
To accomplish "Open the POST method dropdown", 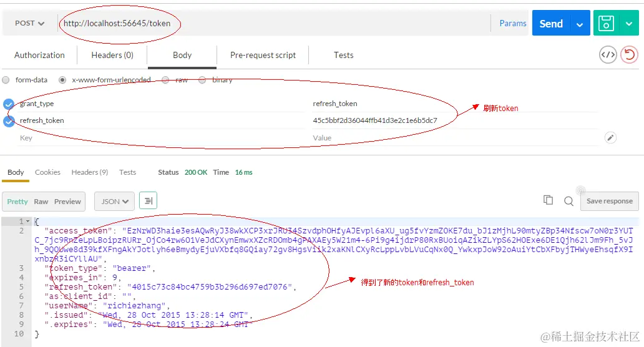I will (x=29, y=24).
